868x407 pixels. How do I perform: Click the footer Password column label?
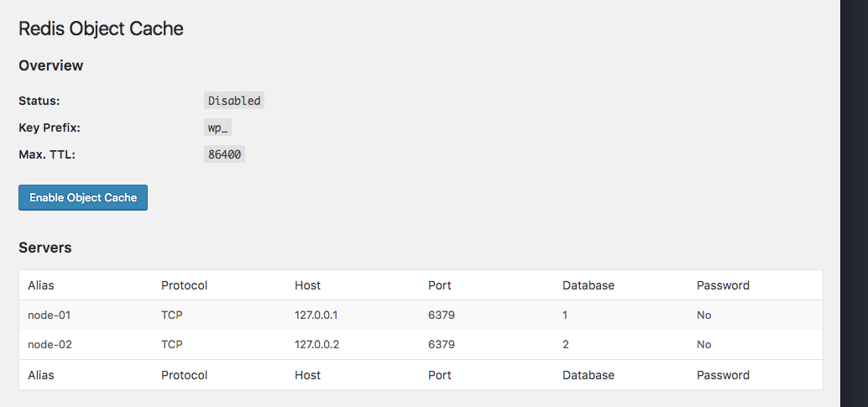[x=723, y=375]
